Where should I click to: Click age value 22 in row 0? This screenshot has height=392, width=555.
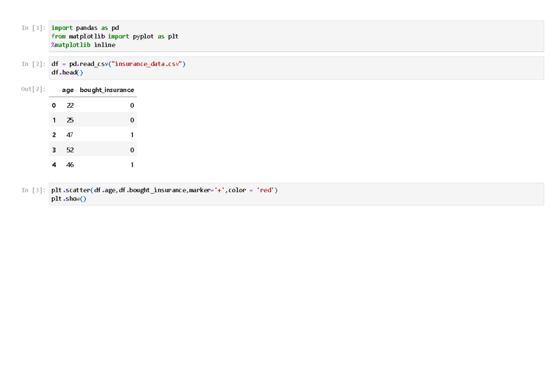click(x=70, y=105)
